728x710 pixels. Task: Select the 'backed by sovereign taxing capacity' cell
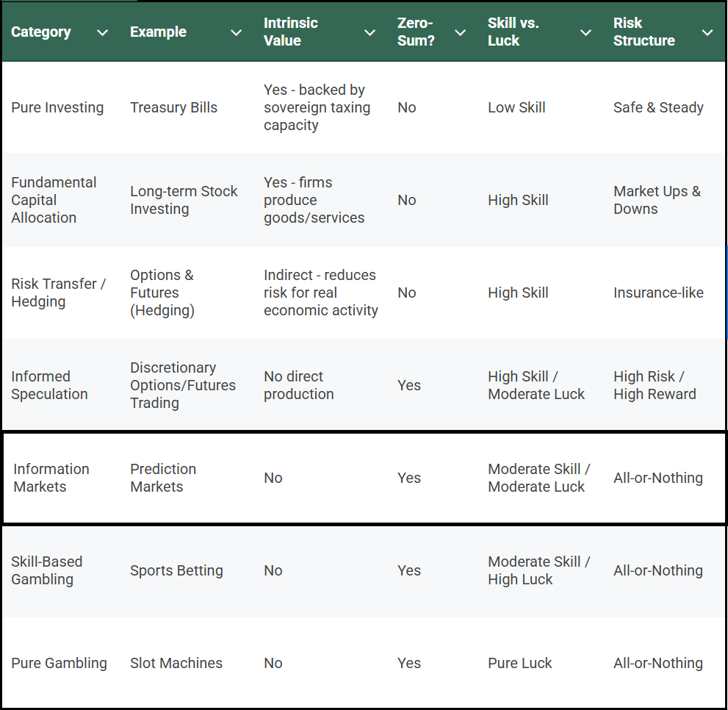click(317, 107)
